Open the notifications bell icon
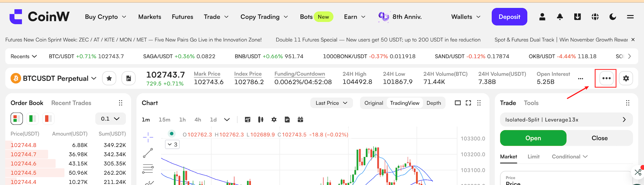This screenshot has height=185, width=644. pyautogui.click(x=560, y=17)
